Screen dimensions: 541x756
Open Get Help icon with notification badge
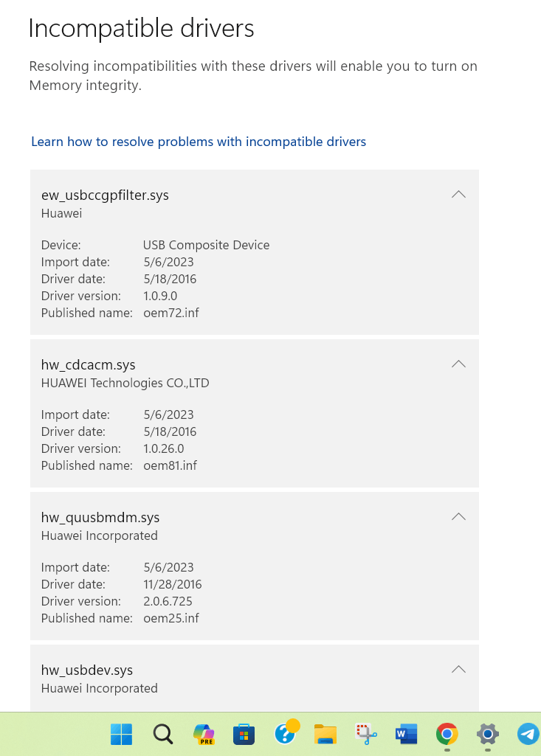click(286, 733)
